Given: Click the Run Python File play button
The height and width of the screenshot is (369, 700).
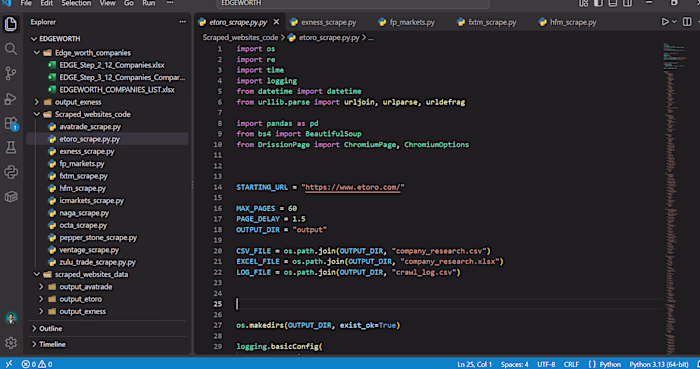Looking at the screenshot, I should 665,22.
